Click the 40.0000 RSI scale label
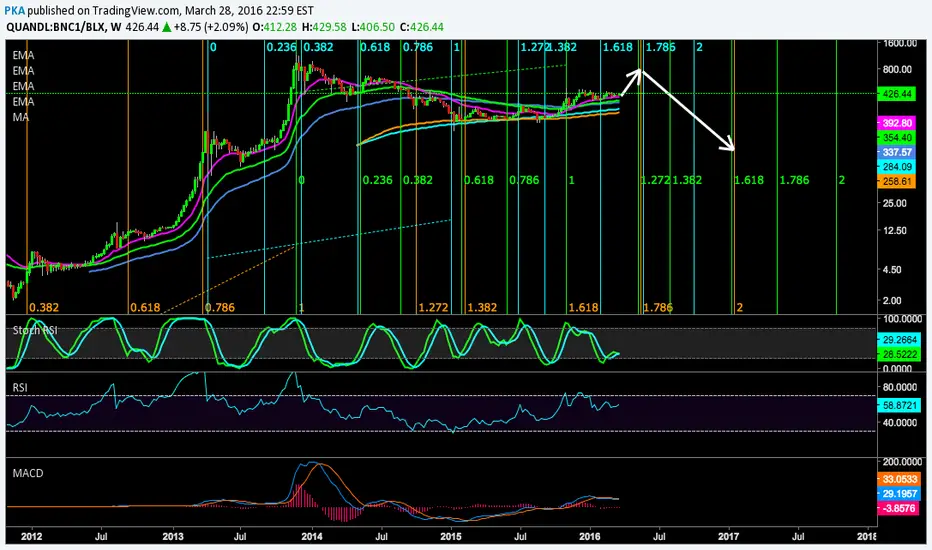The height and width of the screenshot is (550, 932). click(x=902, y=423)
